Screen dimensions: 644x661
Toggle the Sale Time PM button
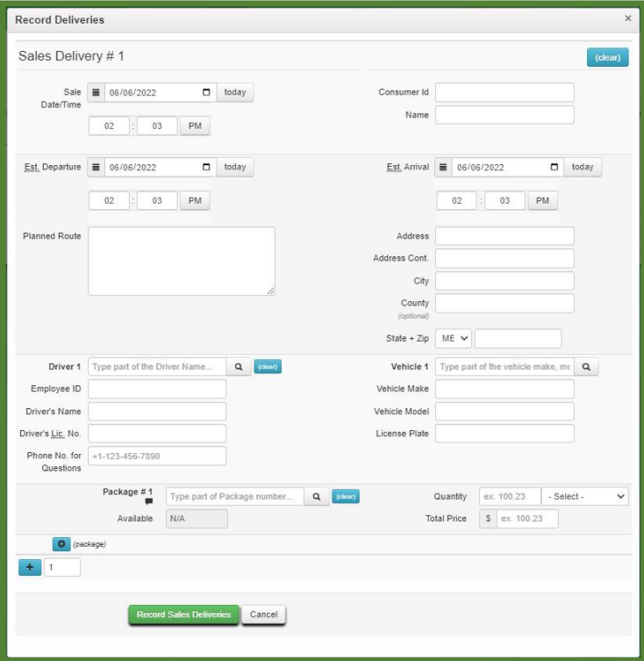coord(195,126)
